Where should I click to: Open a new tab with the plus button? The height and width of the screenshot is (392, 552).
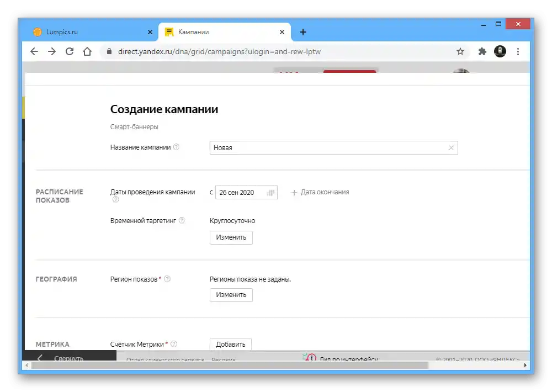[x=302, y=32]
